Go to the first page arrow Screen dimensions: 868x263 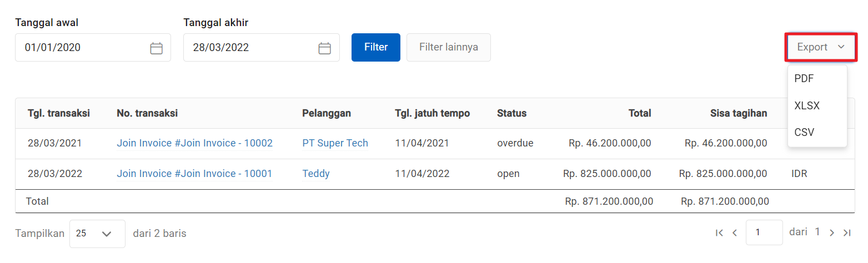(719, 233)
